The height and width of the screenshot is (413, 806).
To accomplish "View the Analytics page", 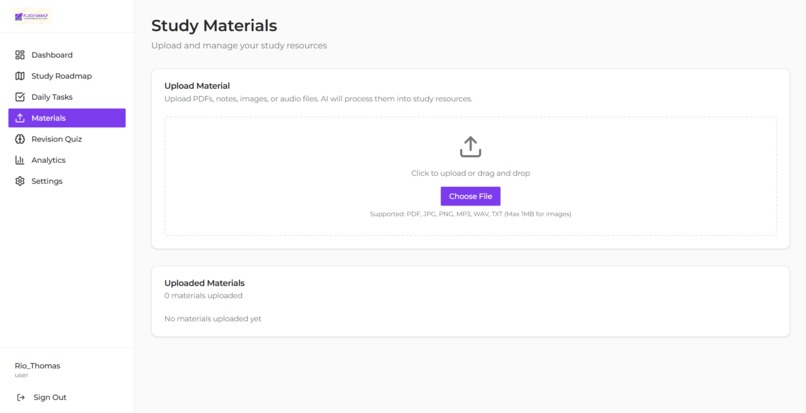I will pos(67,160).
